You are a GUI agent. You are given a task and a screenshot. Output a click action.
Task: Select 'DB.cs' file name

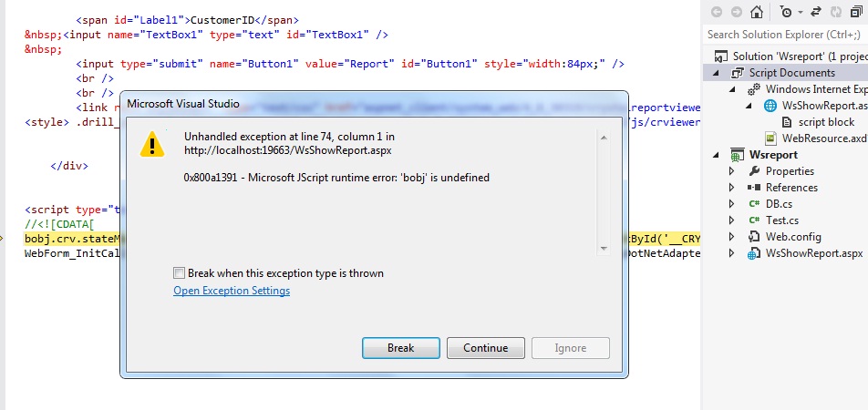coord(779,203)
